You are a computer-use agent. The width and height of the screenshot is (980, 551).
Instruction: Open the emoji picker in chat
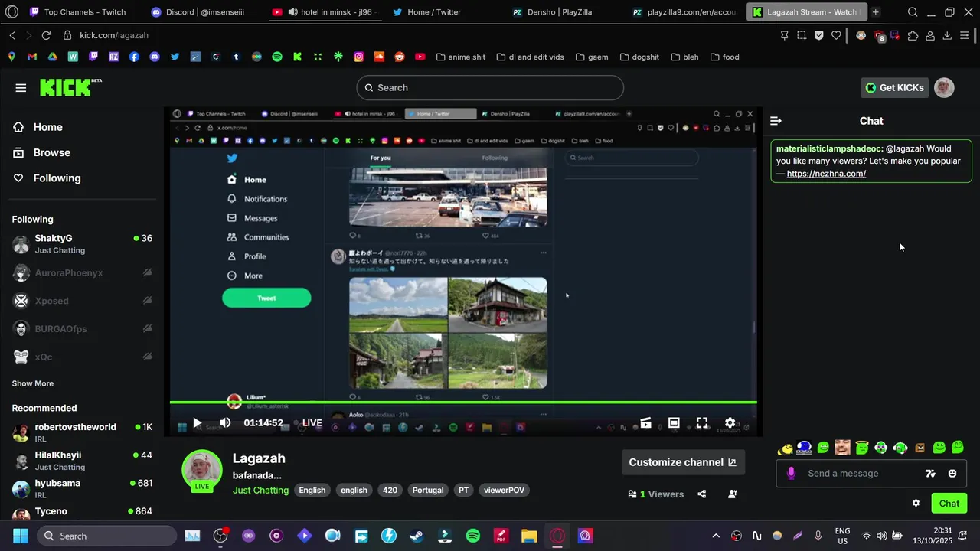click(952, 474)
